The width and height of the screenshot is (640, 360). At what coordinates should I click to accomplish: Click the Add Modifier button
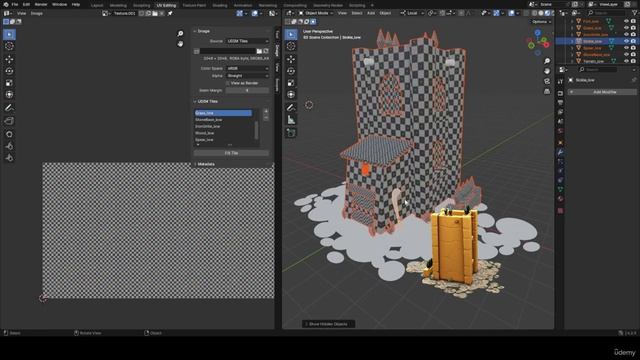[x=602, y=92]
